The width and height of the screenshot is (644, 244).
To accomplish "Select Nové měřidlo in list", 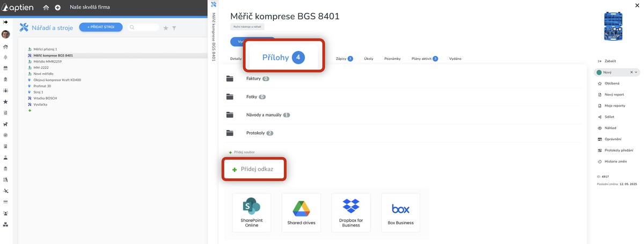I will point(43,74).
